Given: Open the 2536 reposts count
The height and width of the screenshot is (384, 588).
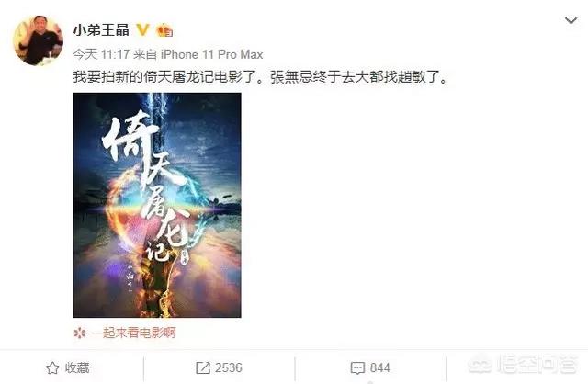Looking at the screenshot, I should click(229, 367).
